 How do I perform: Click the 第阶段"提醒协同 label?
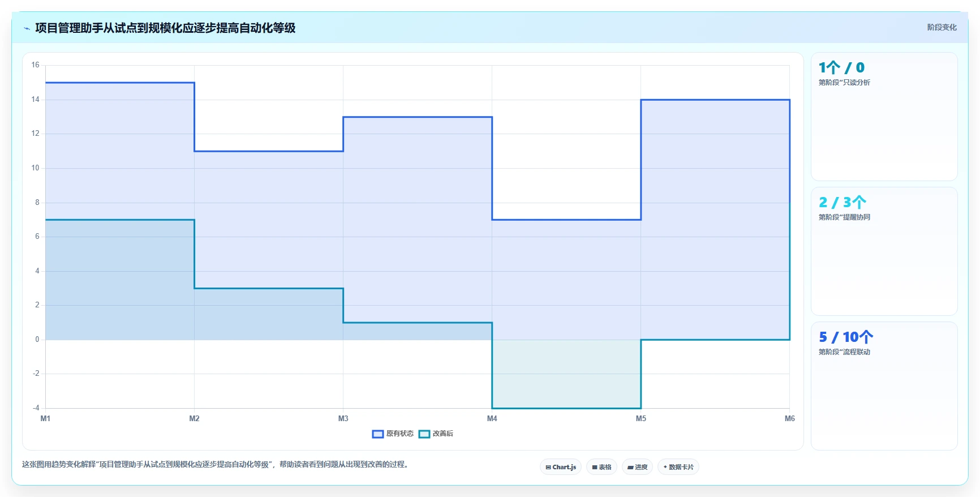(x=844, y=217)
